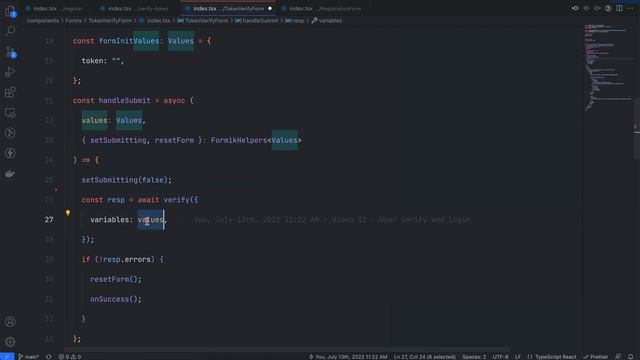Viewport: 640px width, 360px height.
Task: Click 'UTF-8' encoding in status bar
Action: tap(500, 356)
